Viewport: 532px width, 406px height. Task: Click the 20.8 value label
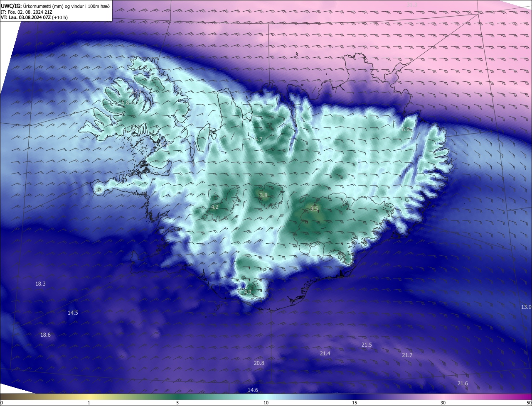point(259,363)
